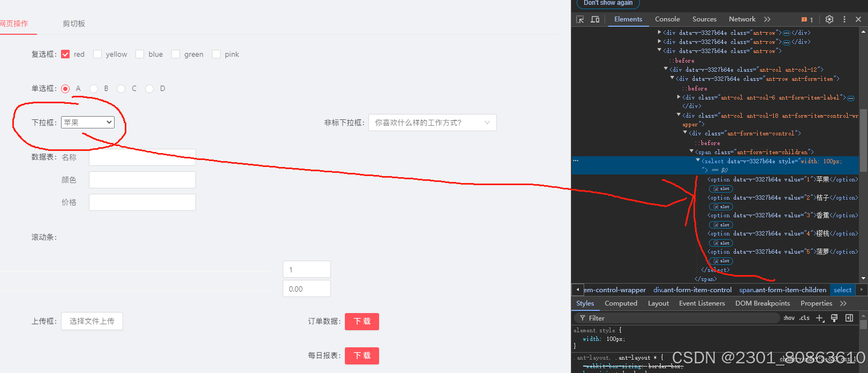This screenshot has width=868, height=373.
Task: Click 下载 button for 每日报表
Action: coord(362,355)
